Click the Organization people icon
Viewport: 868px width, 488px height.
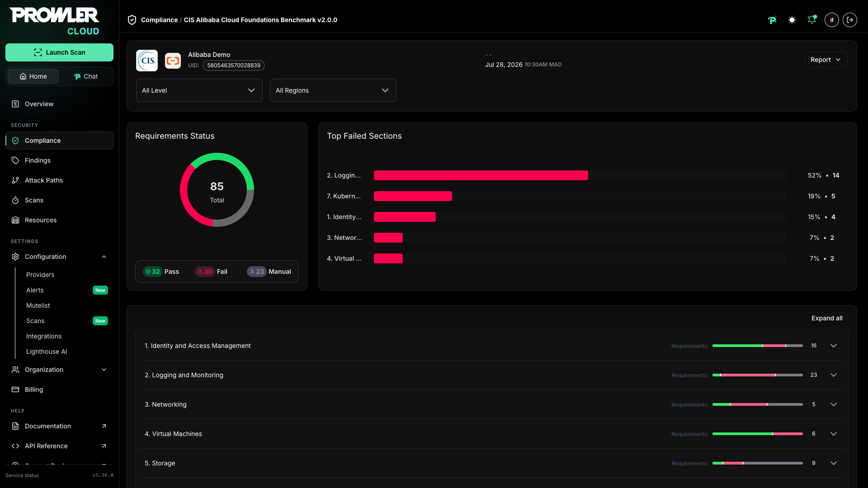(x=15, y=370)
